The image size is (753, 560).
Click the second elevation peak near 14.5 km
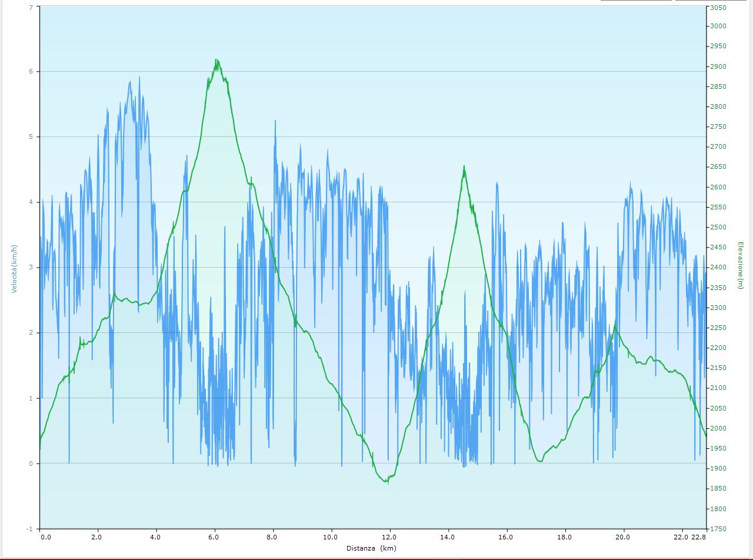pos(464,167)
